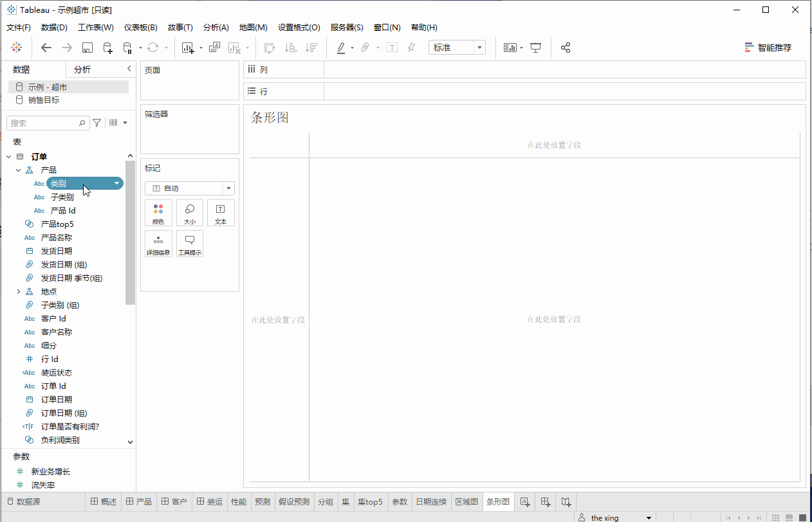Sort descending toolbar icon
The image size is (812, 522).
point(311,48)
